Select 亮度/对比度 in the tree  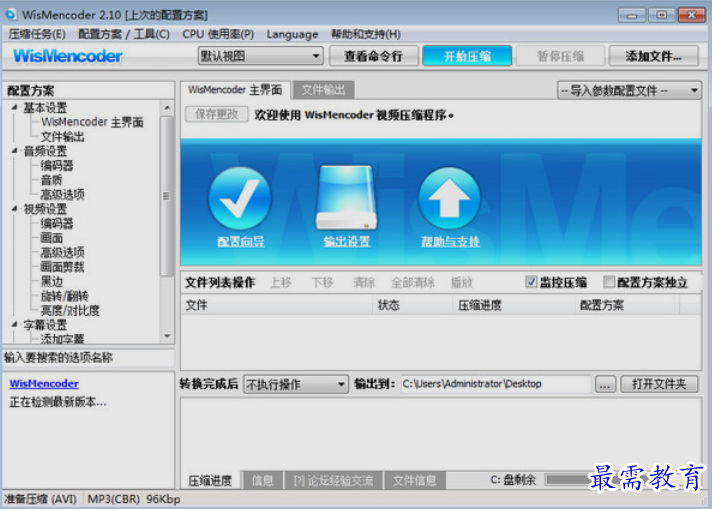70,311
